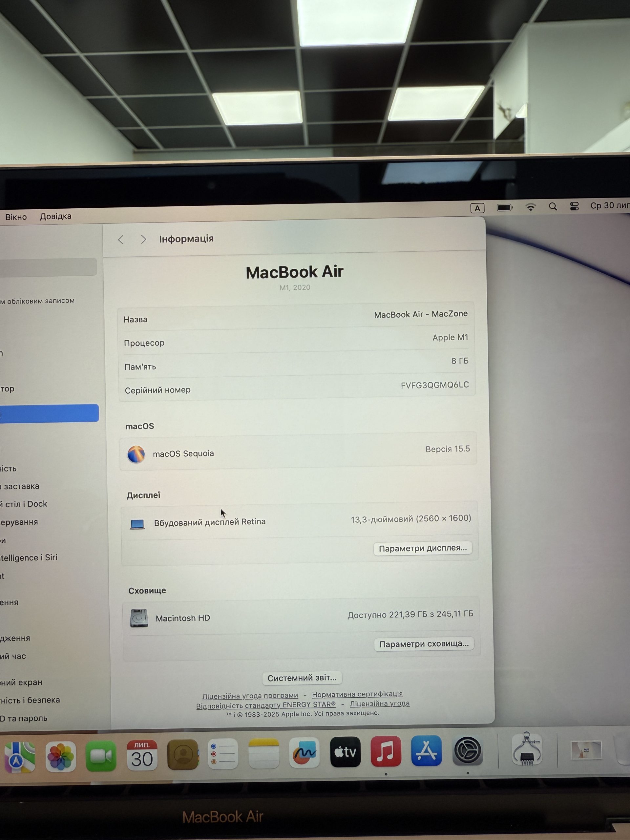Open the minimized window thumbnail in Dock
630x840 pixels.
(x=586, y=750)
